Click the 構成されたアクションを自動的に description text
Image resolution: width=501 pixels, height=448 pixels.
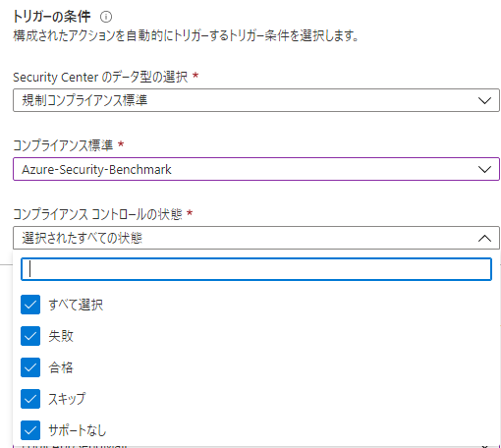[186, 35]
